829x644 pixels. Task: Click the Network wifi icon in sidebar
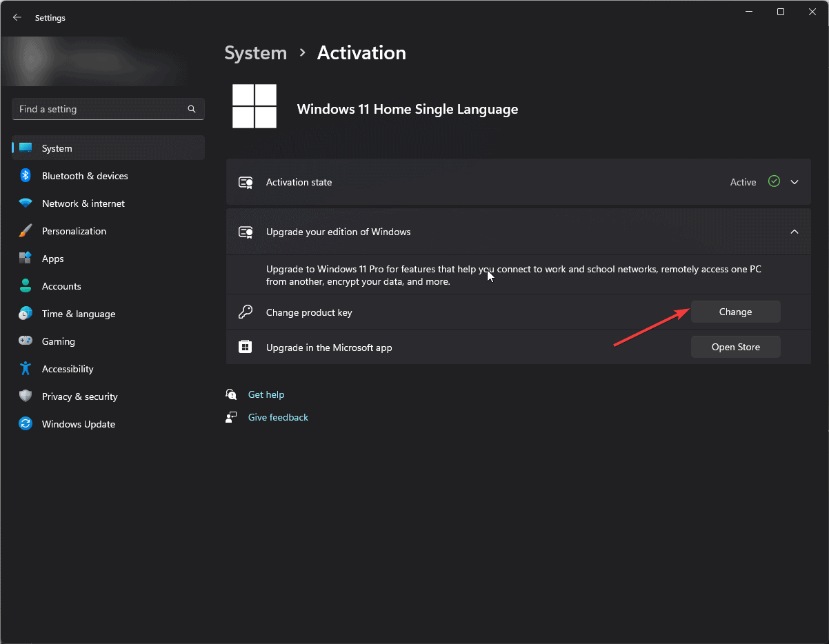(x=26, y=203)
